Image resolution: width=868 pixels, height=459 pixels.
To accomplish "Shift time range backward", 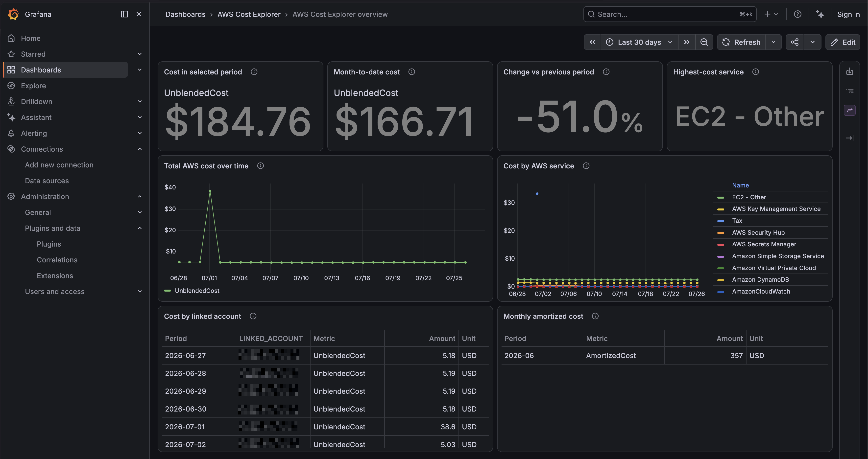I will click(x=592, y=42).
